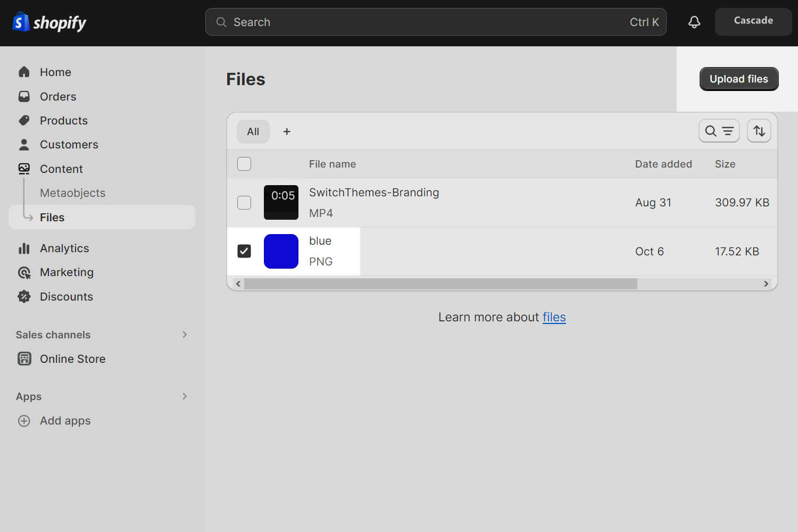Image resolution: width=798 pixels, height=532 pixels.
Task: Expand the Sales channels section chevron
Action: [x=185, y=335]
